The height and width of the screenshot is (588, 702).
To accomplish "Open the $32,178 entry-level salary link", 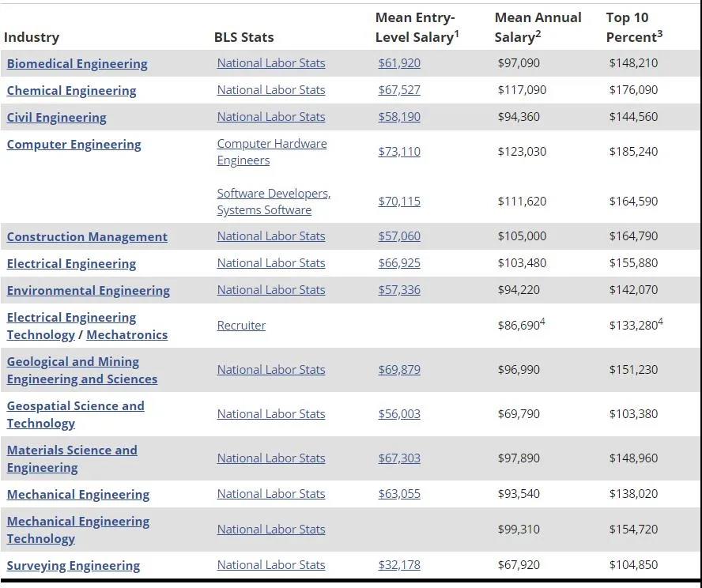I will (x=399, y=565).
